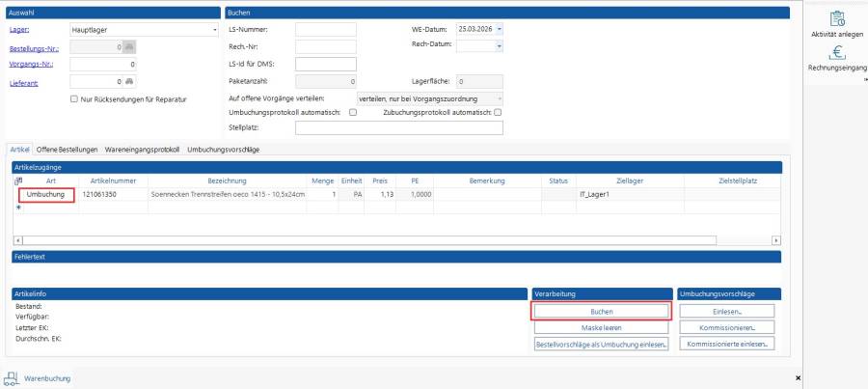Enable Nur Rücksendungen für Reparatur checkbox
Image resolution: width=868 pixels, height=389 pixels.
tap(75, 99)
